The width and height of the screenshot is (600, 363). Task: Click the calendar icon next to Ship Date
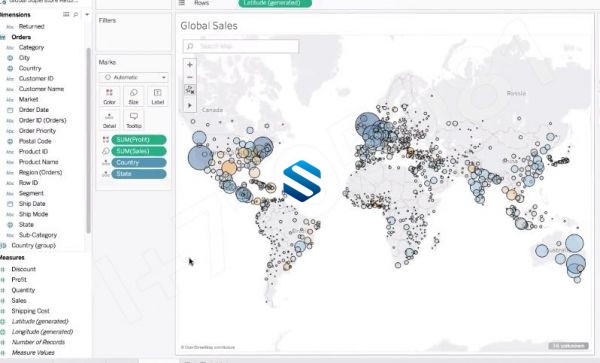pos(10,203)
